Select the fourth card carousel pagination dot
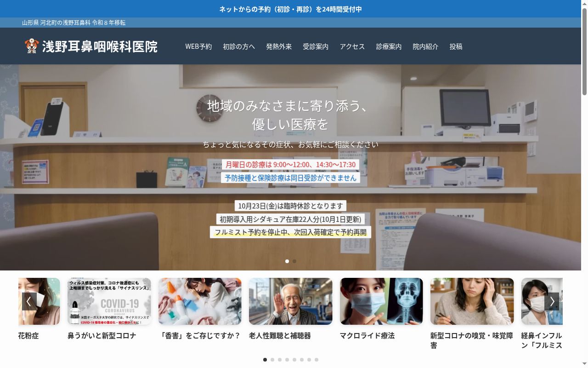 287,360
